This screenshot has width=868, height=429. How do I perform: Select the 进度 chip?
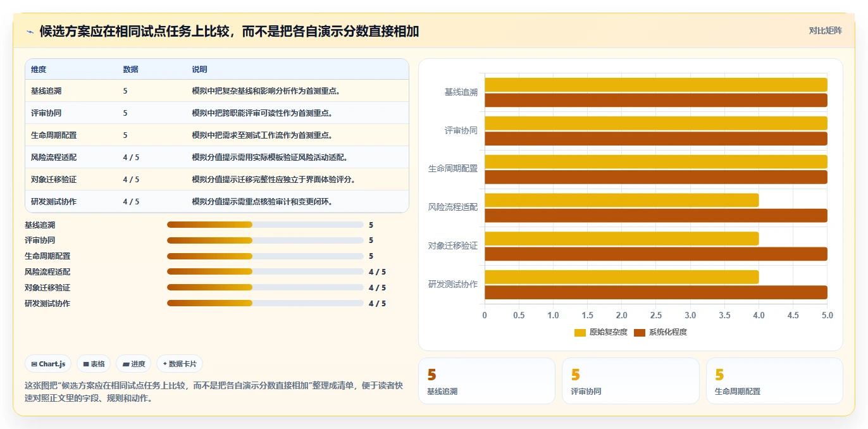pyautogui.click(x=133, y=364)
